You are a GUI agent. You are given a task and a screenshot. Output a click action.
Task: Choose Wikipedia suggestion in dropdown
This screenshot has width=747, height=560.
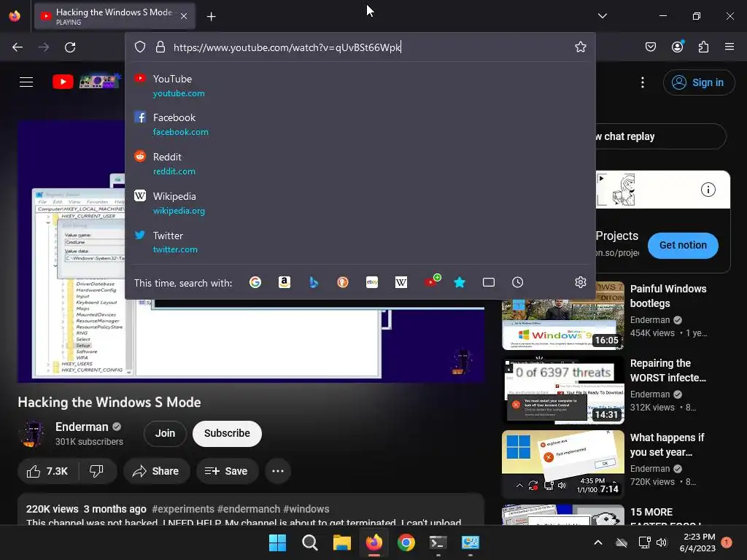[x=360, y=203]
